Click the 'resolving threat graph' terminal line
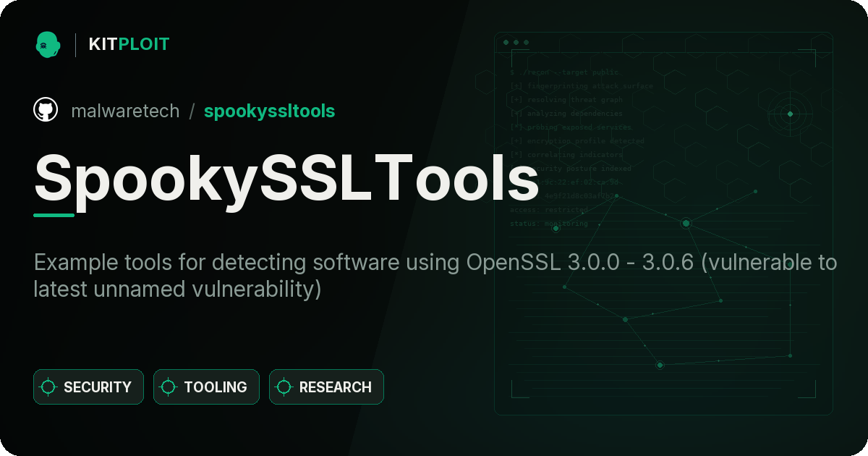 [566, 100]
